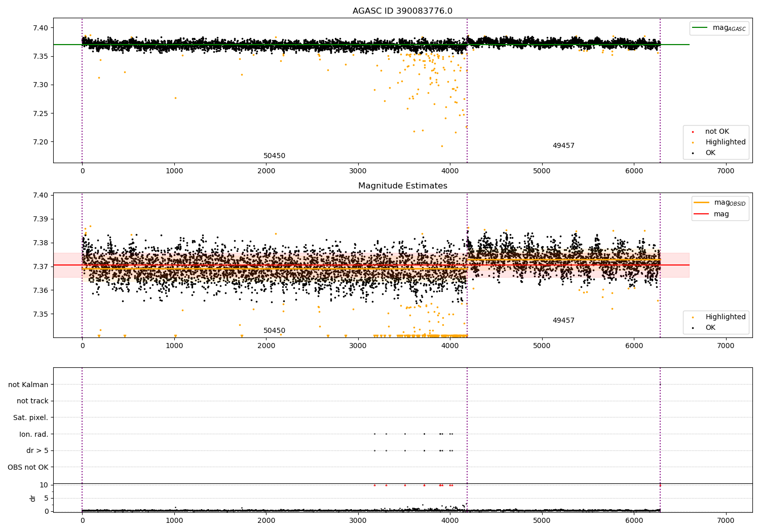The width and height of the screenshot is (760, 532).
Task: Click the 49457 label in middle plot
Action: pos(563,320)
